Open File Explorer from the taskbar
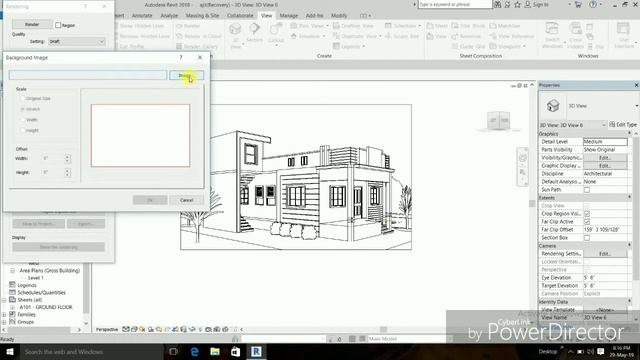Viewport: 640px width, 360px height. 215,351
